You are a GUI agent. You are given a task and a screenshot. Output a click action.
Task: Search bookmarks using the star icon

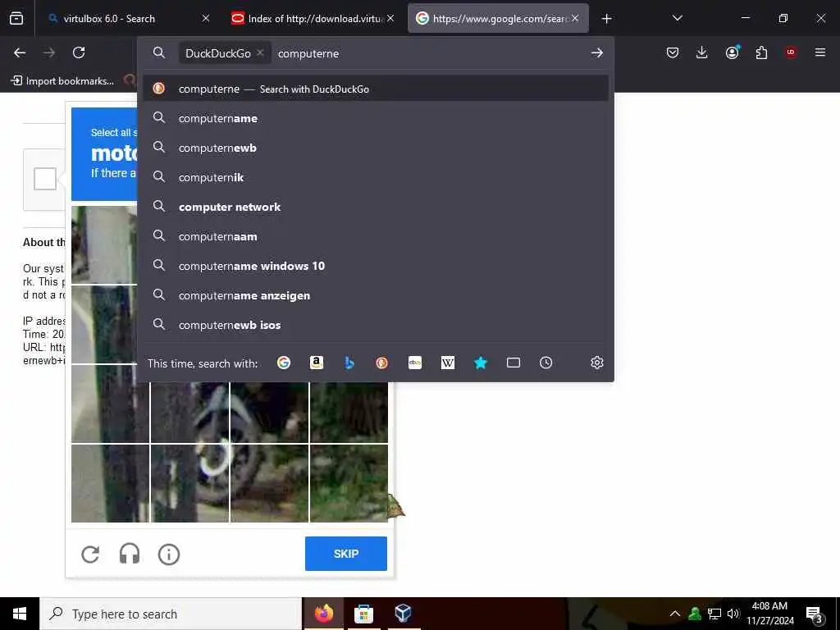click(x=481, y=363)
